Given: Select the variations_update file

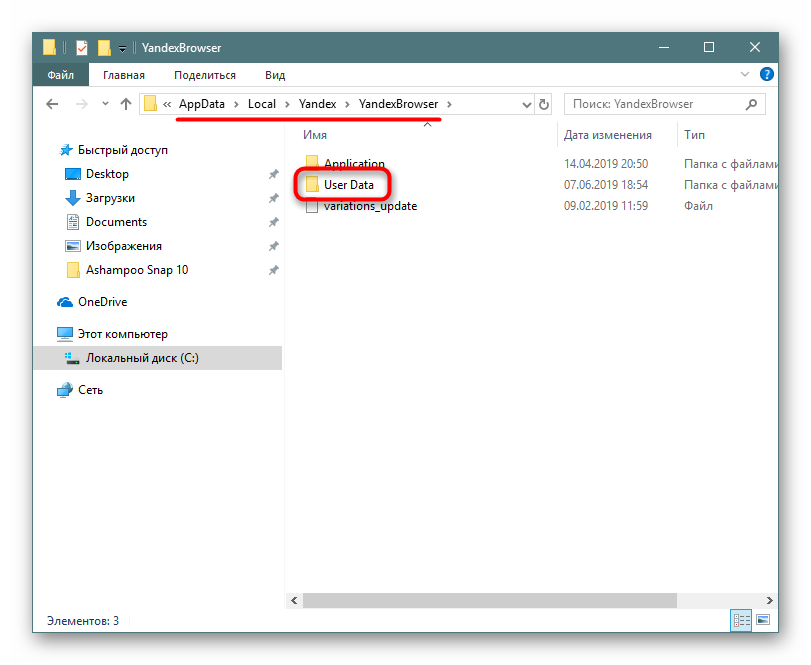Looking at the screenshot, I should pyautogui.click(x=370, y=206).
